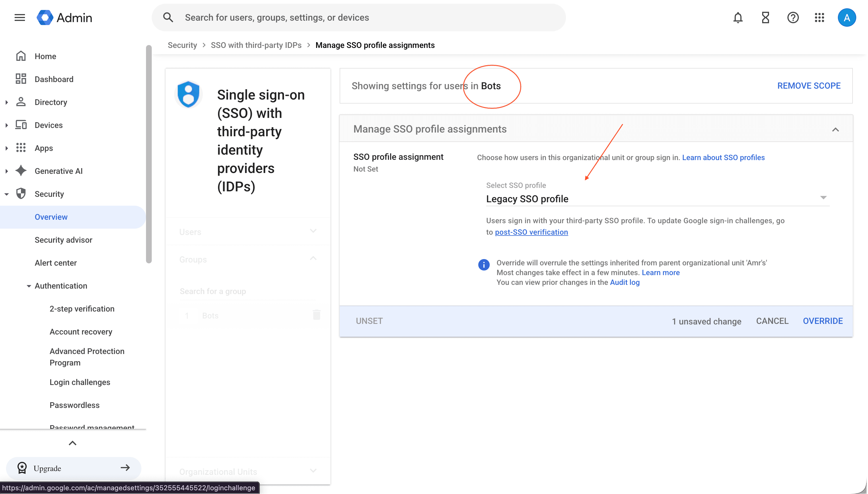Open Security advisor
Image resolution: width=868 pixels, height=494 pixels.
click(x=63, y=240)
